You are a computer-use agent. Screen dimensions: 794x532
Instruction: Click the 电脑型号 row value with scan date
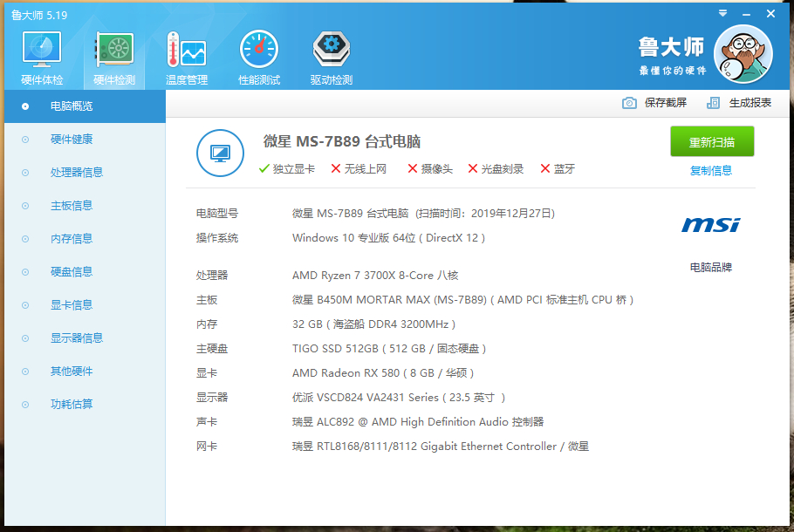(x=423, y=214)
